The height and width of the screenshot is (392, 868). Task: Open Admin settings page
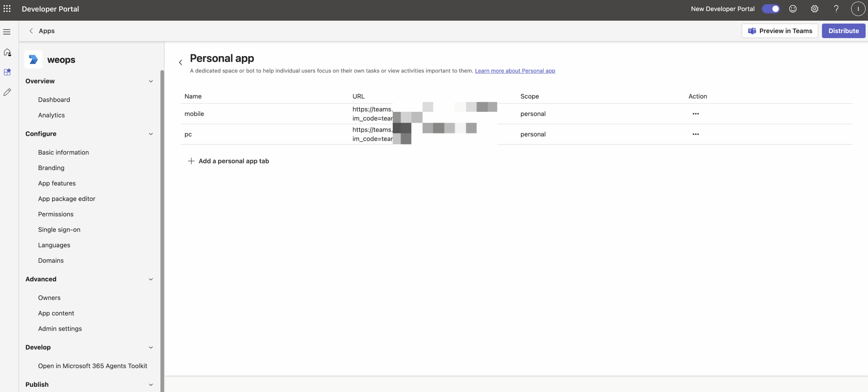coord(60,329)
